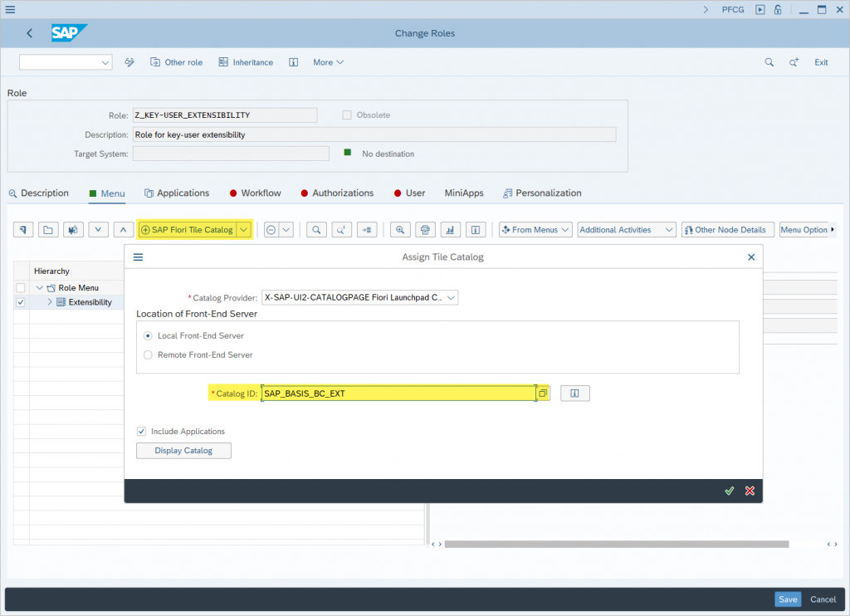The image size is (850, 616).
Task: Click Cancel in the bottom bar
Action: click(823, 599)
